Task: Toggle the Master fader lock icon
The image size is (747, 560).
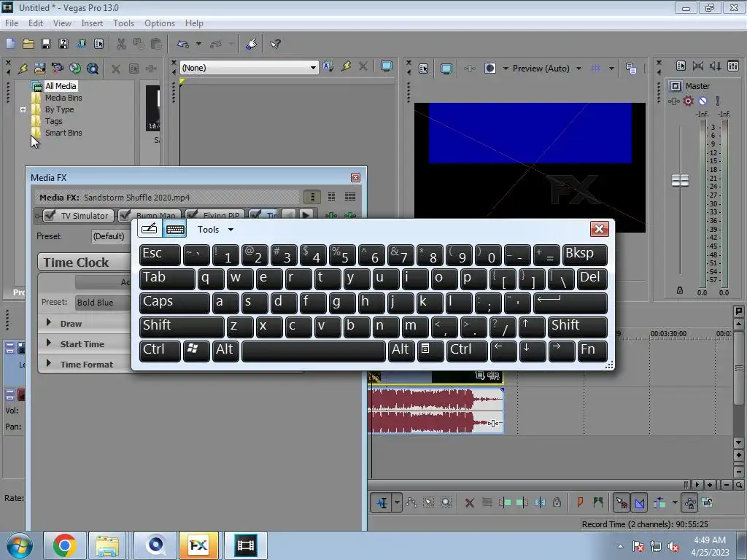Action: coord(680,290)
